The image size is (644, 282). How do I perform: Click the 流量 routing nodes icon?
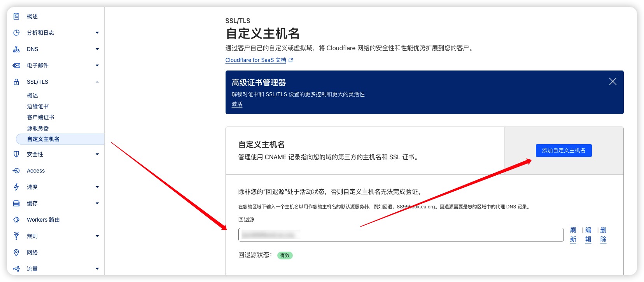click(x=16, y=269)
